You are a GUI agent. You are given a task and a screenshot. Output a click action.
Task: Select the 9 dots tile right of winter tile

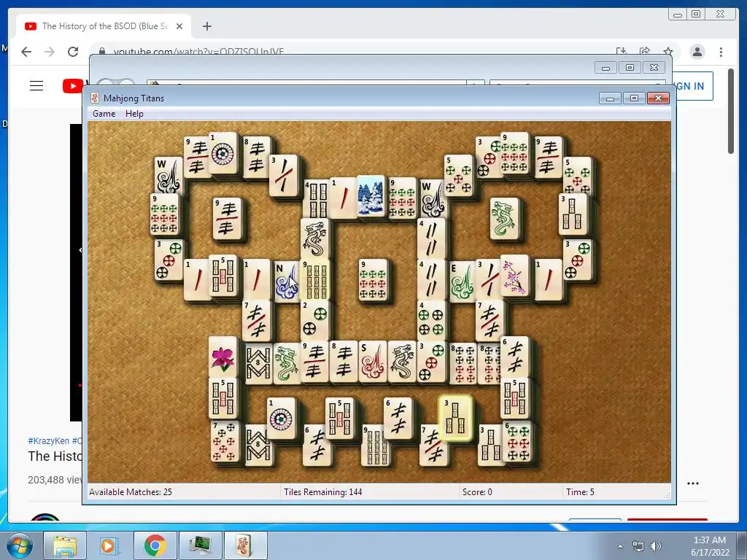[x=402, y=198]
